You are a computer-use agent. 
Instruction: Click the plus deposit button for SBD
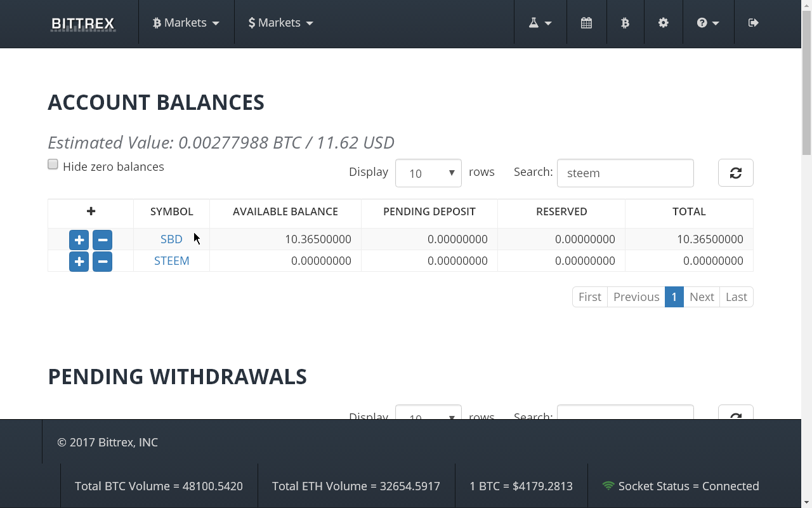click(79, 239)
